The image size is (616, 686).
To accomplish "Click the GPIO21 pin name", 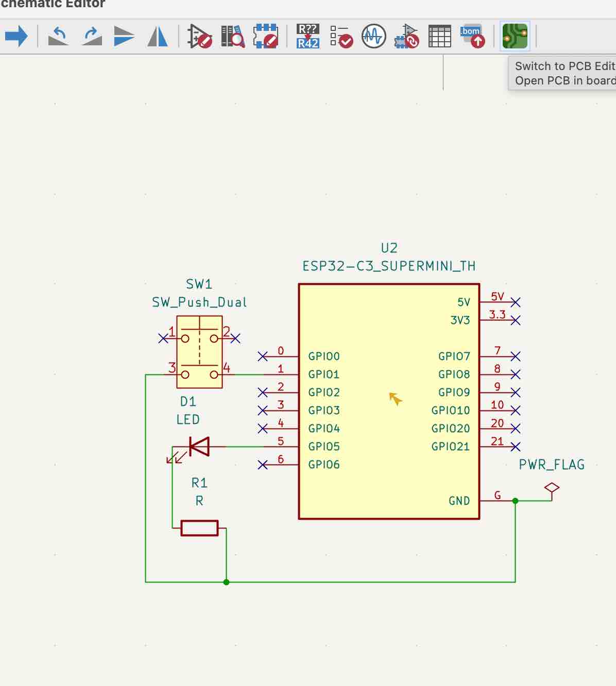I will click(x=451, y=447).
